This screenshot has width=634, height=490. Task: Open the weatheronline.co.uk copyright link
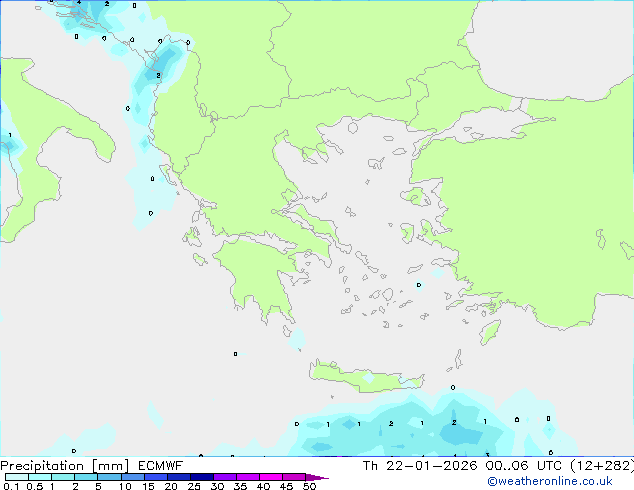click(x=550, y=481)
